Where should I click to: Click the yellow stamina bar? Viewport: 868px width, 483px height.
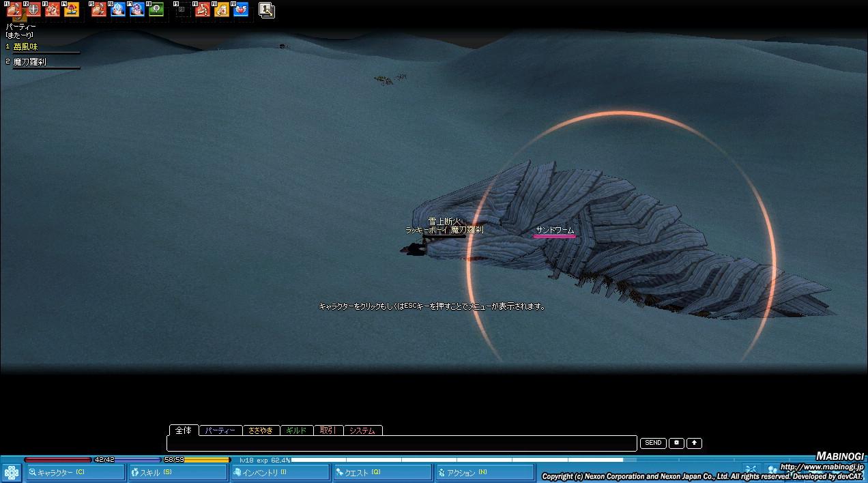pos(197,460)
